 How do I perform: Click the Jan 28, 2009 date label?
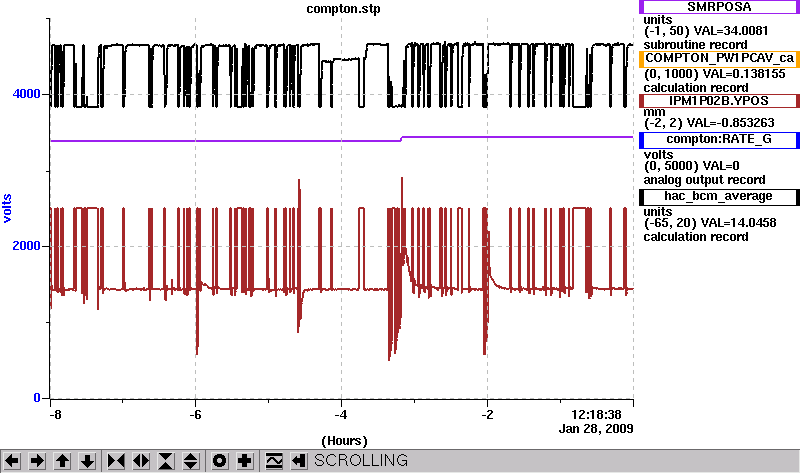(x=596, y=429)
